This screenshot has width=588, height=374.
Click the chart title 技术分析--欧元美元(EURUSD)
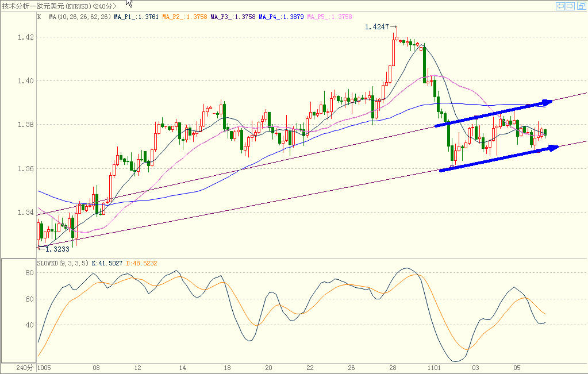[47, 6]
